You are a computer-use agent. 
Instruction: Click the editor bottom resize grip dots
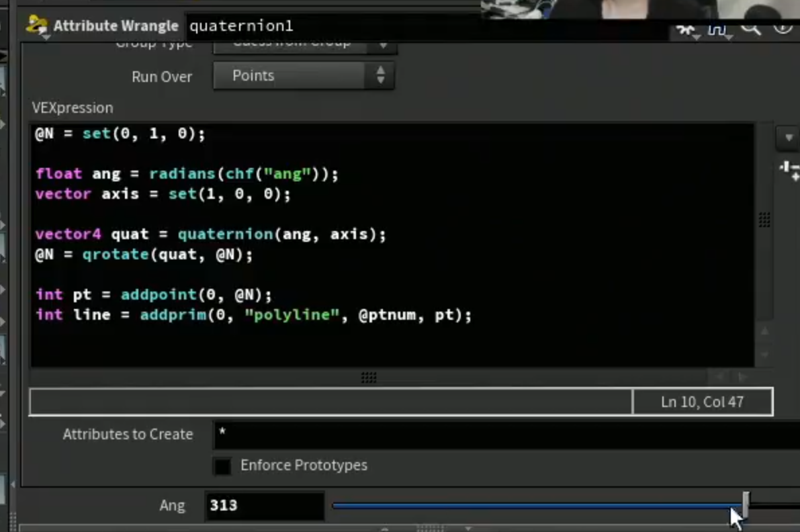point(368,378)
